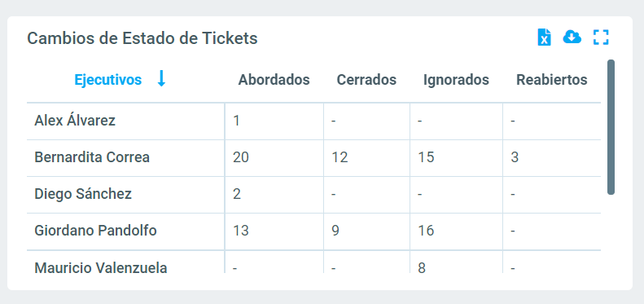The height and width of the screenshot is (304, 644).
Task: Click Giordano Pandolfo's Ignorados value 16
Action: tap(426, 231)
